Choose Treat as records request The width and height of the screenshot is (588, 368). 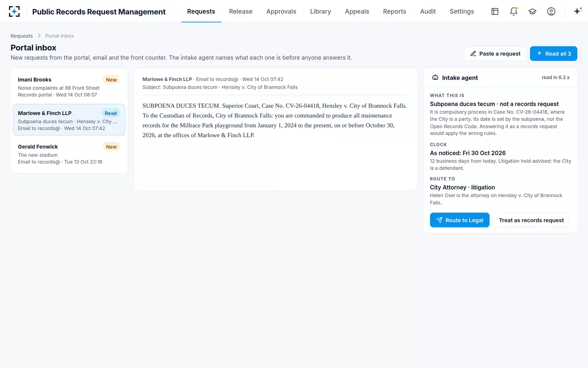[x=531, y=220]
